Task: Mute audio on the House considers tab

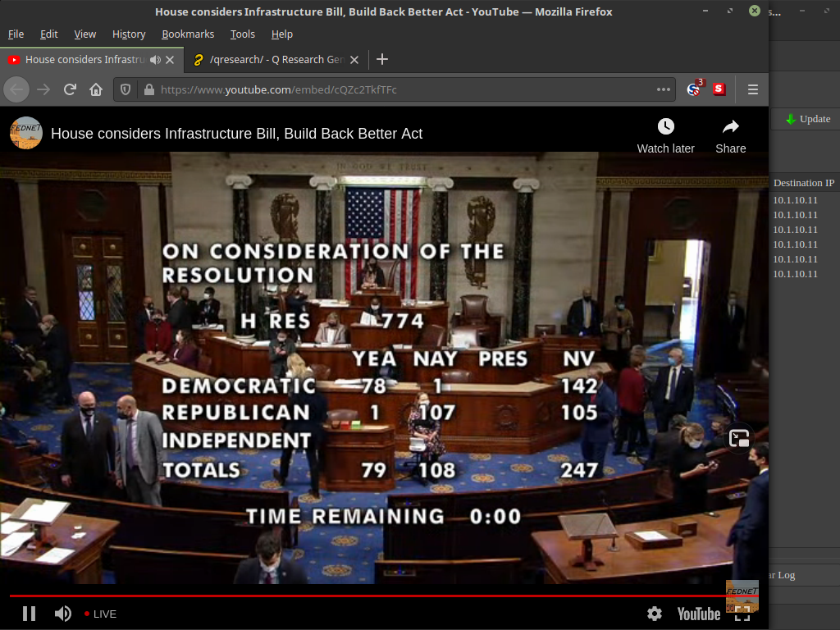Action: tap(155, 60)
